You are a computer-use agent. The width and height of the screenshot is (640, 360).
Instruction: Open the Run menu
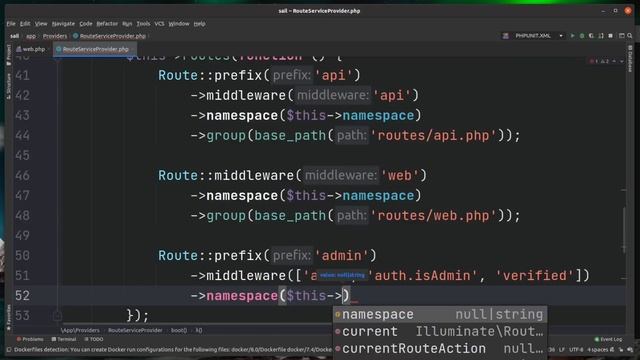pos(127,24)
